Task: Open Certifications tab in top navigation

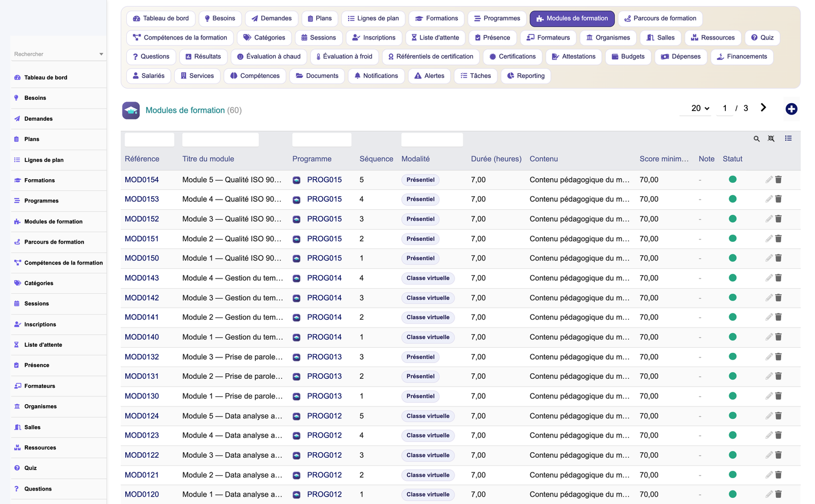Action: [x=513, y=56]
